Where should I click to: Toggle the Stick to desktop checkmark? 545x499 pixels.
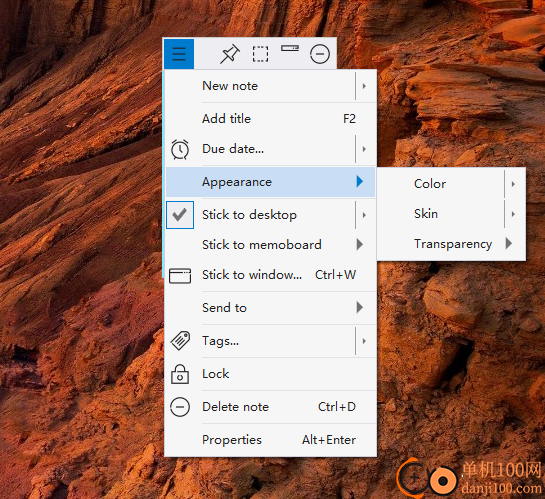(x=180, y=215)
